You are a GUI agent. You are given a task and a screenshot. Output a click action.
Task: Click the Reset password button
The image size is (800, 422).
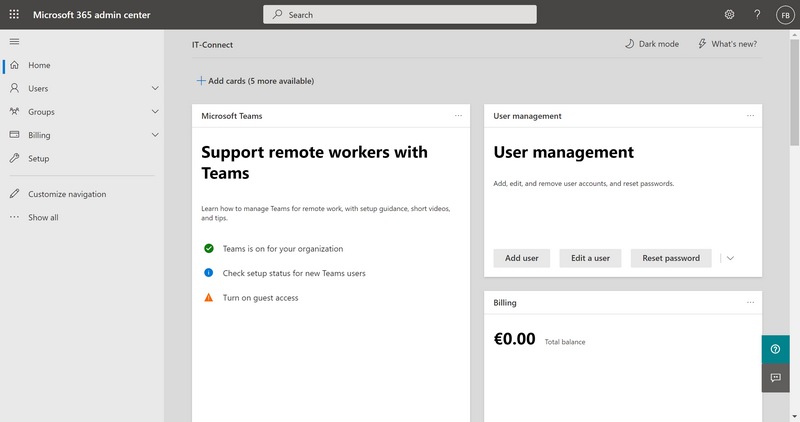670,258
